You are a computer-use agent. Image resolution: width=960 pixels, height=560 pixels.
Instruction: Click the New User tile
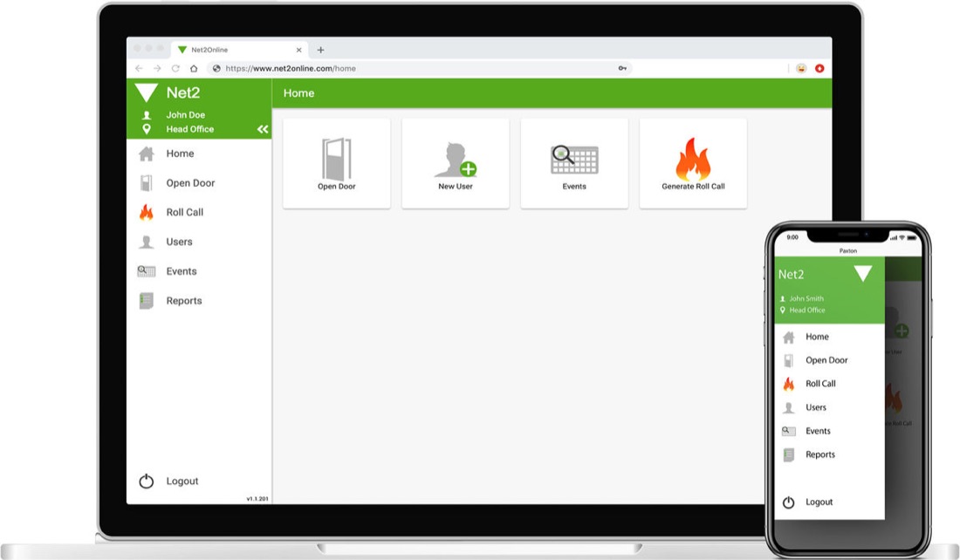[455, 163]
